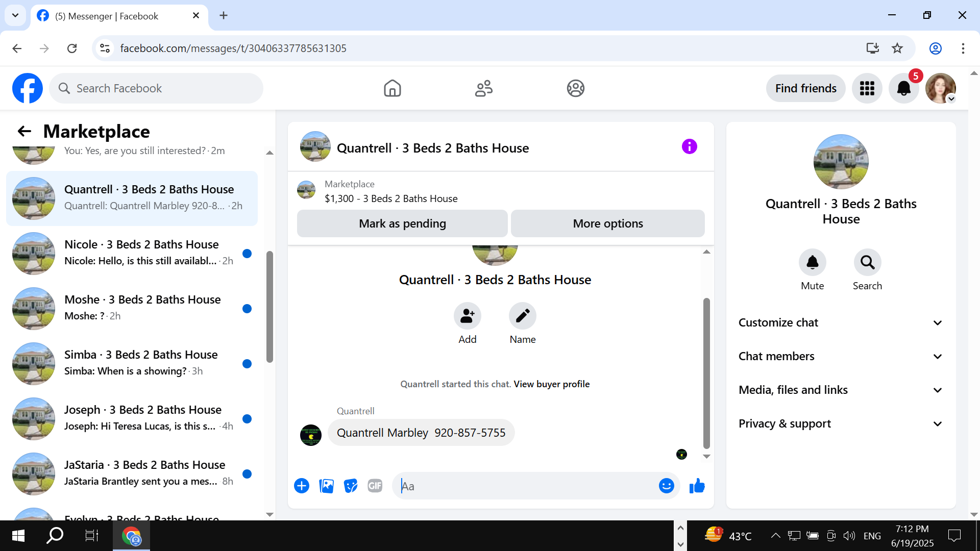Image resolution: width=980 pixels, height=551 pixels.
Task: Open a new browser tab
Action: point(224,15)
